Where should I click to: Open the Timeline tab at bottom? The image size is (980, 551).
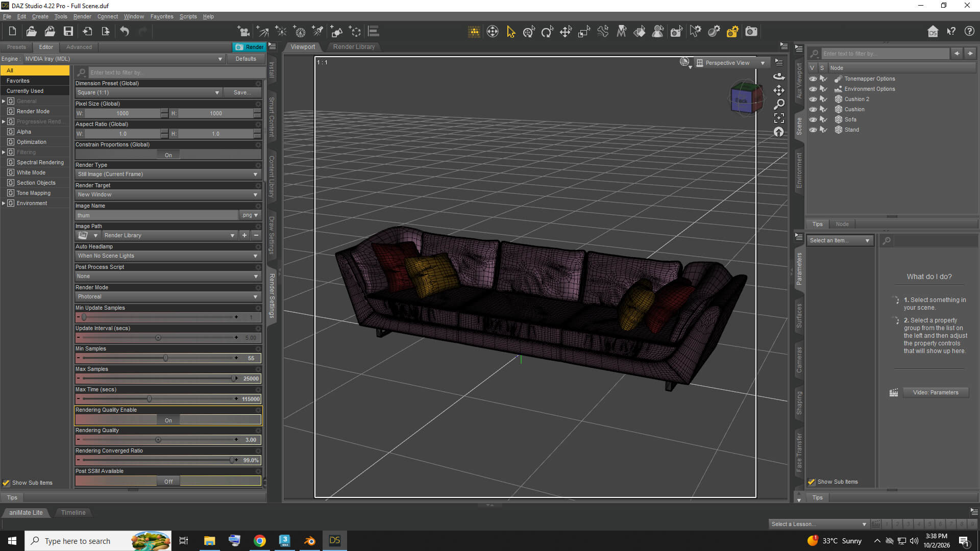coord(73,512)
